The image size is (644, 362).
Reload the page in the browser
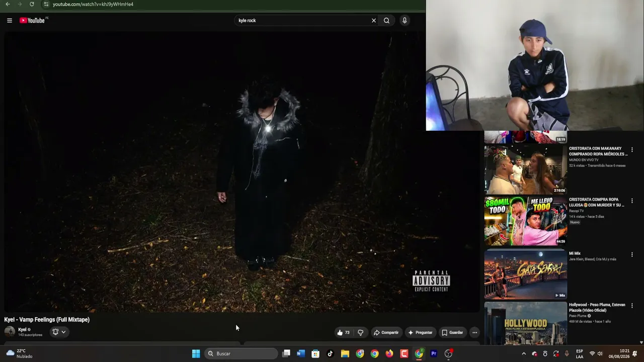32,4
